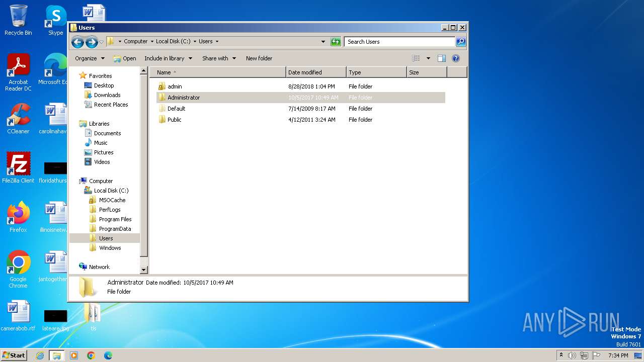Click Computer in the address breadcrumb
The height and width of the screenshot is (362, 644).
[x=136, y=42]
